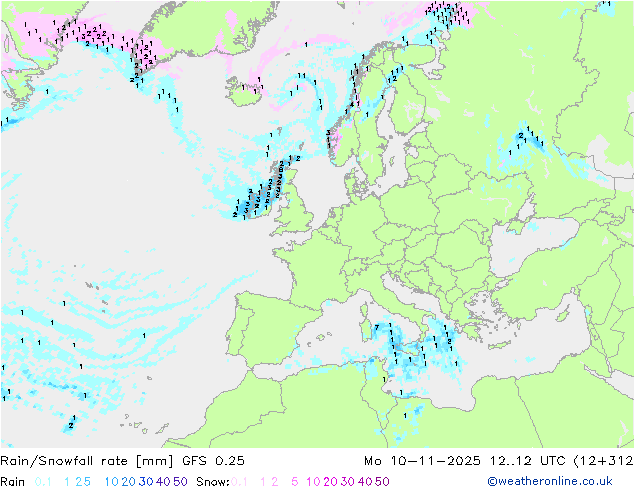Select the Rain legend 0.1 value

tap(43, 482)
